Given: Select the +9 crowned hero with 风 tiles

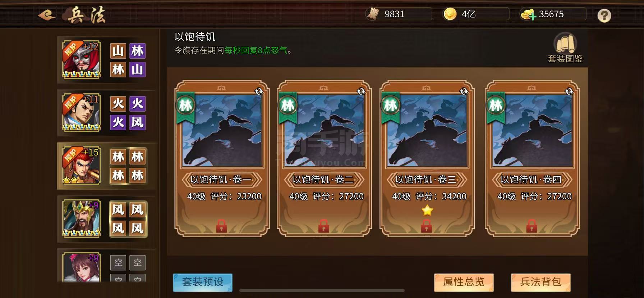Looking at the screenshot, I should [x=82, y=218].
